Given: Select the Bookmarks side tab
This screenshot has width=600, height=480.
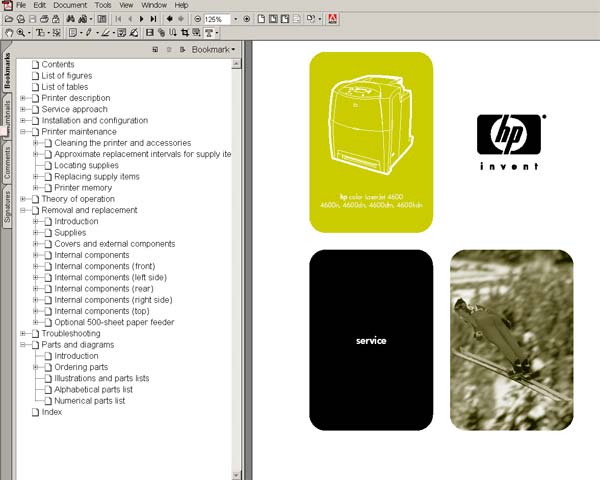Looking at the screenshot, I should tap(7, 70).
